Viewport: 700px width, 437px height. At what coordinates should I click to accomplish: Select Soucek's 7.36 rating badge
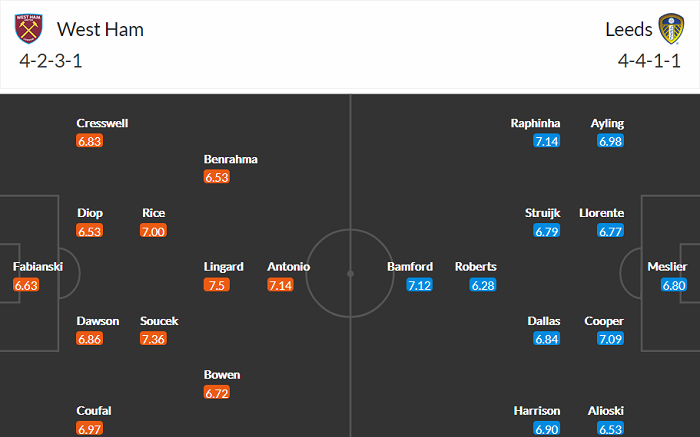click(x=153, y=340)
